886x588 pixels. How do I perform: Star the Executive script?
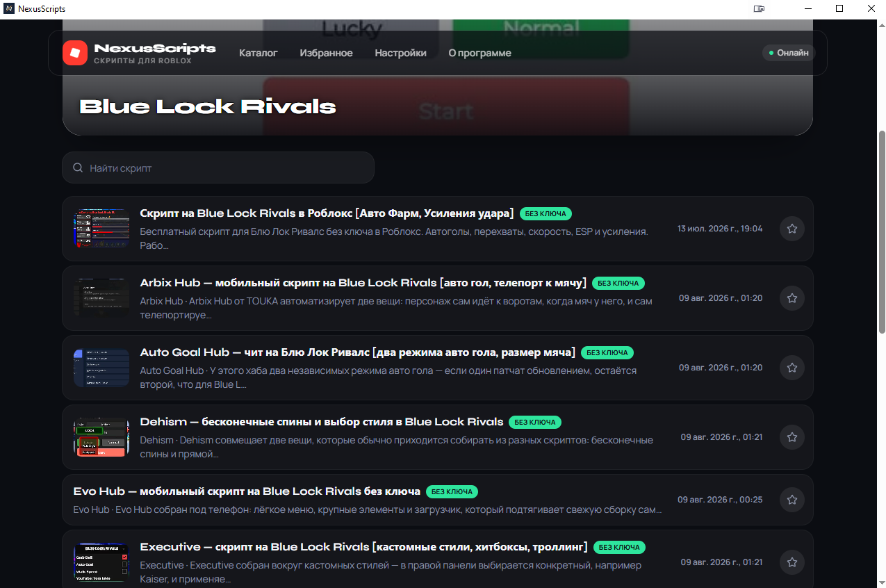pos(792,562)
